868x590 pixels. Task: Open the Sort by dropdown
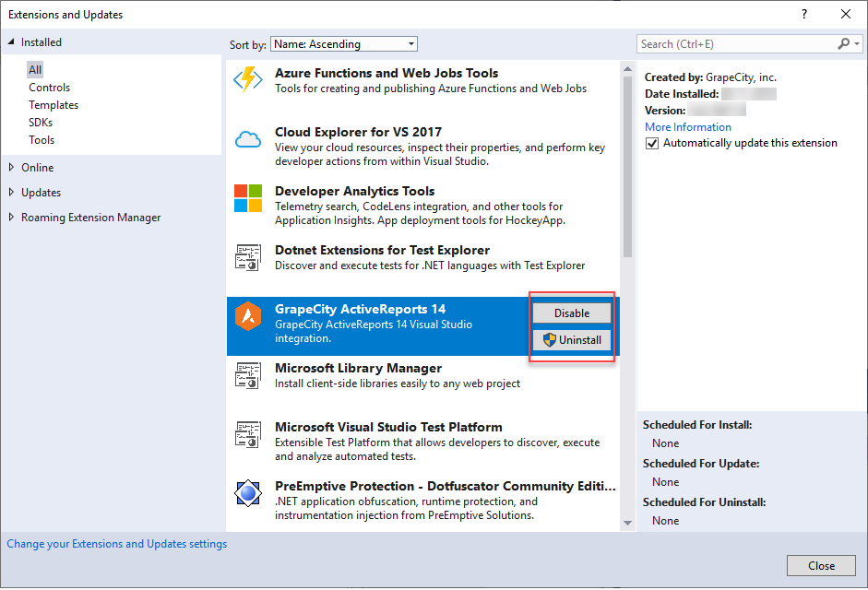[409, 43]
